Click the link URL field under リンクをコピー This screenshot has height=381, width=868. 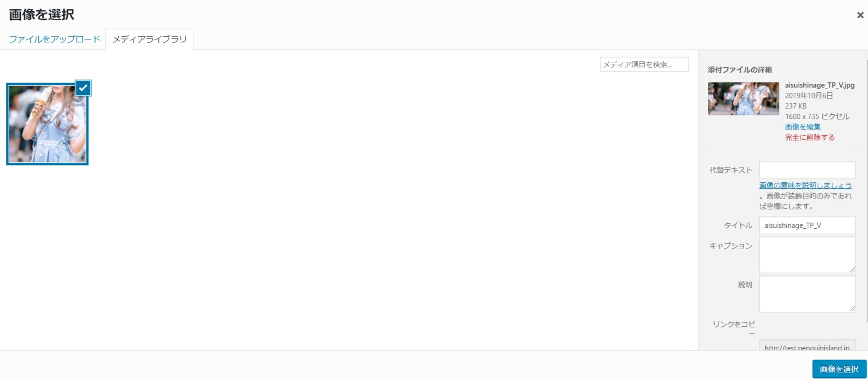[807, 345]
